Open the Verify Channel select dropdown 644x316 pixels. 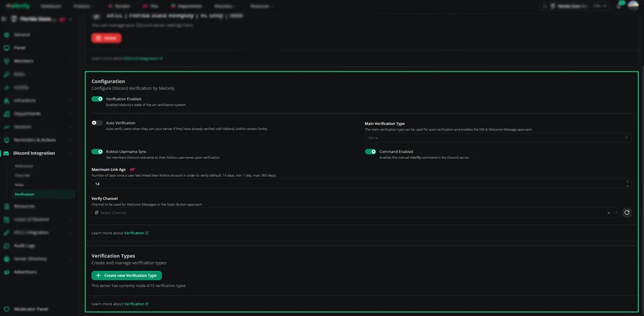point(355,213)
